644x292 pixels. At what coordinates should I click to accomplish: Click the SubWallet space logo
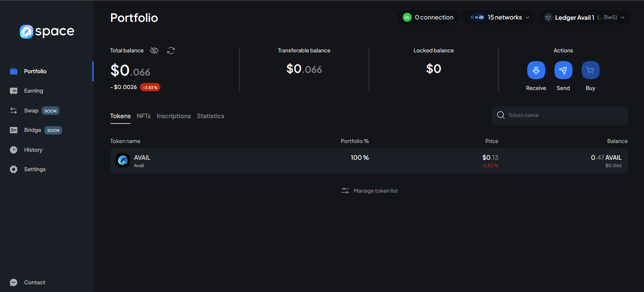(47, 32)
